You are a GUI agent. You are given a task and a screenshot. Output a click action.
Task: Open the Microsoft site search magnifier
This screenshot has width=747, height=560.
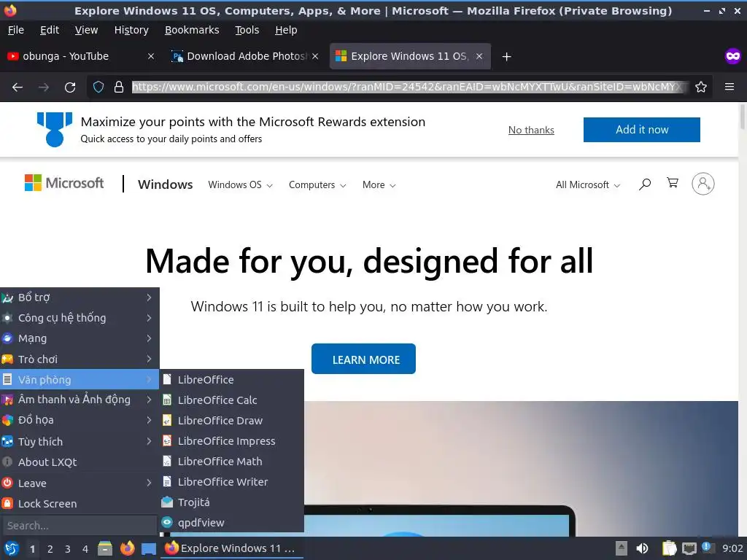tap(645, 184)
